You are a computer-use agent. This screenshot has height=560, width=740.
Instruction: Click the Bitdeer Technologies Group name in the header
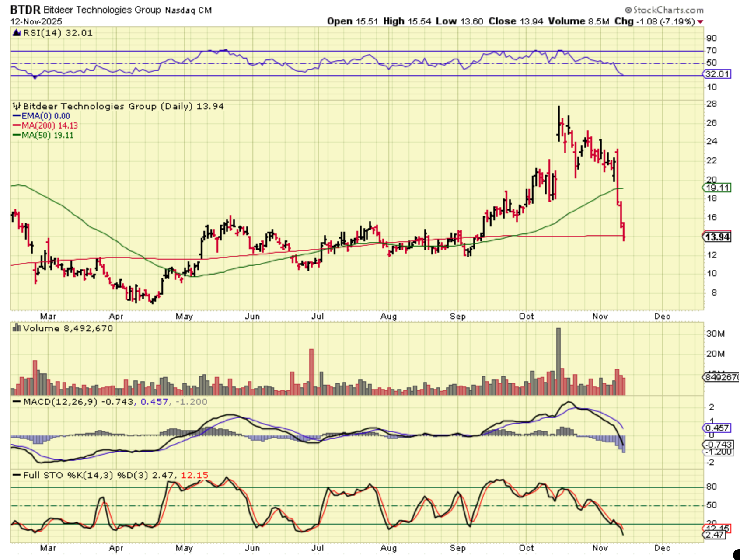tap(102, 10)
